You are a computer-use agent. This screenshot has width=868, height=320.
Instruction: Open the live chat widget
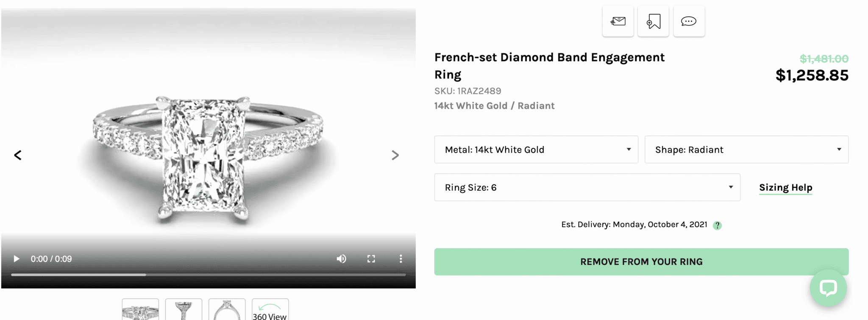(x=828, y=288)
